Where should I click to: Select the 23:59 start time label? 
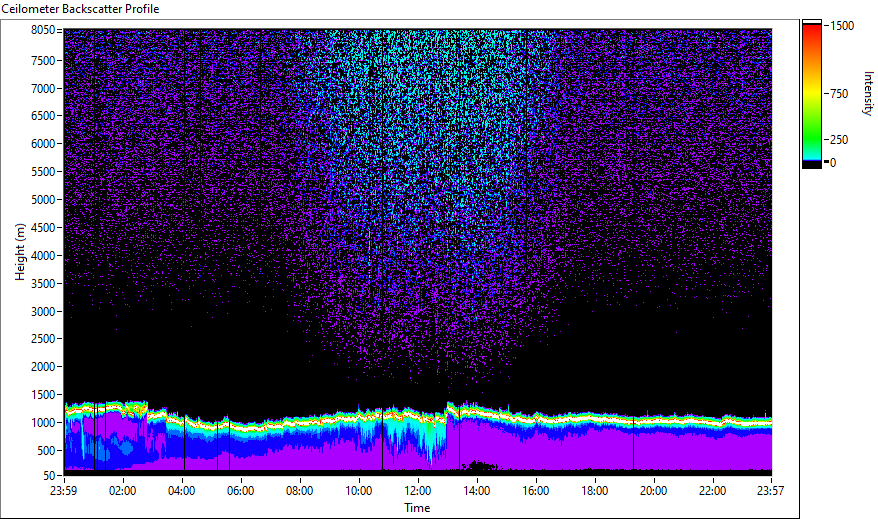coord(63,491)
